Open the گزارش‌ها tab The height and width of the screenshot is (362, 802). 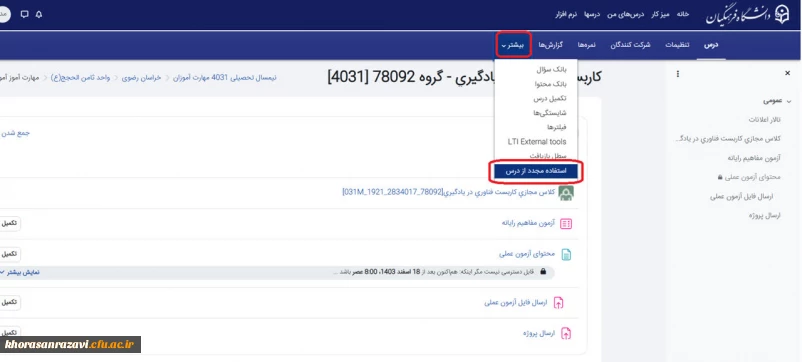pos(550,45)
